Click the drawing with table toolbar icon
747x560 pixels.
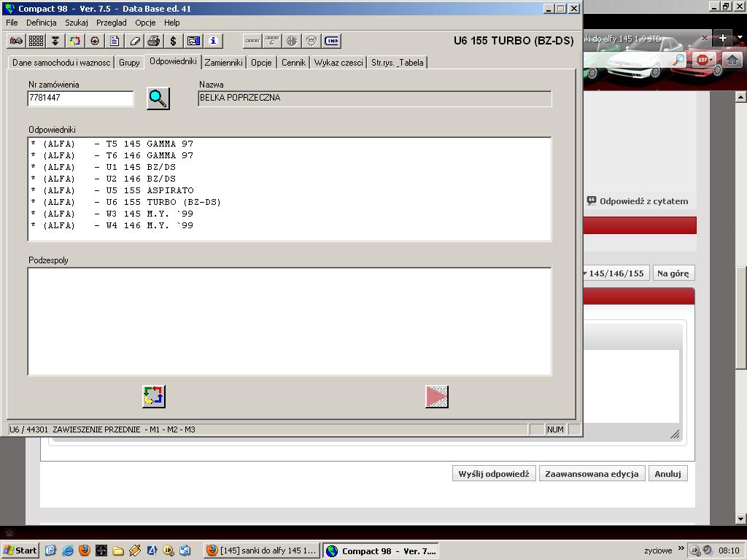(193, 41)
